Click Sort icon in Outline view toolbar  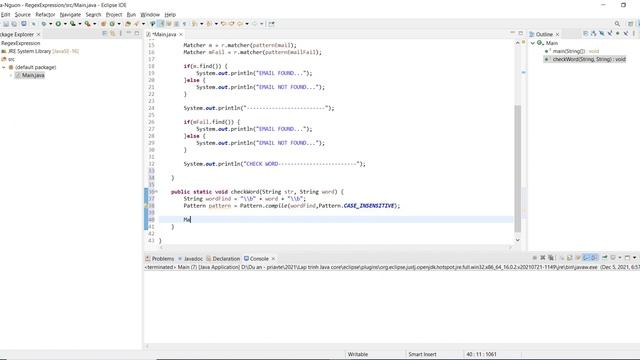tap(593, 33)
